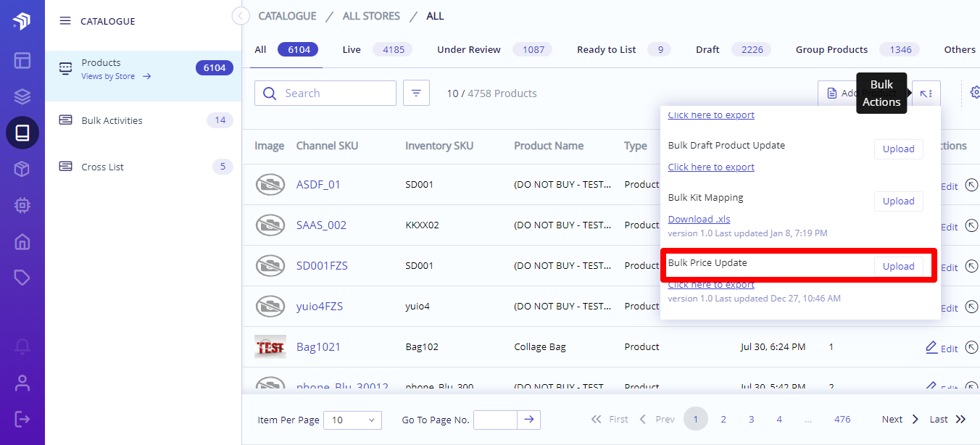
Task: Click the app logo in the sidebar
Action: coord(22,22)
